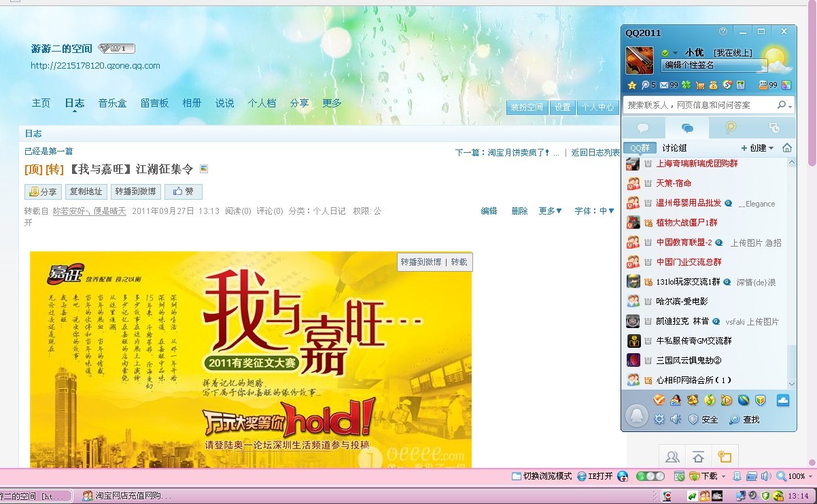Launch the QQ Live player icon
This screenshot has width=817, height=504.
(x=727, y=400)
